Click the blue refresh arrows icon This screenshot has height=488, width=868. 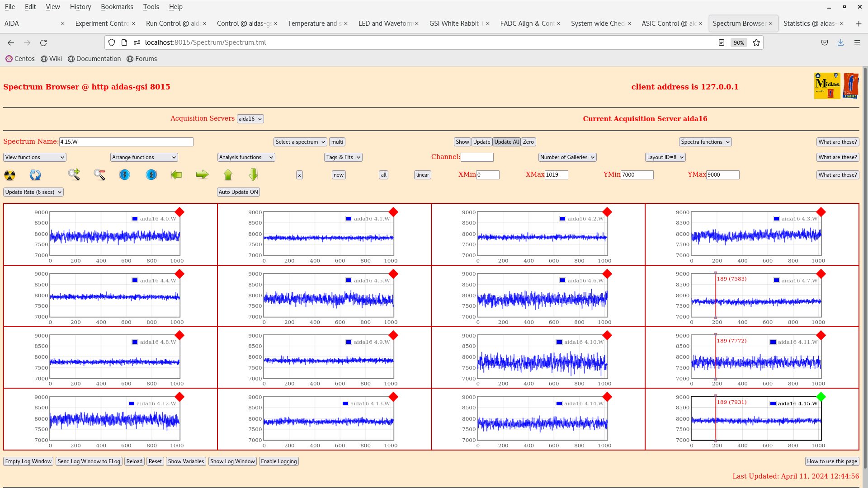point(35,175)
